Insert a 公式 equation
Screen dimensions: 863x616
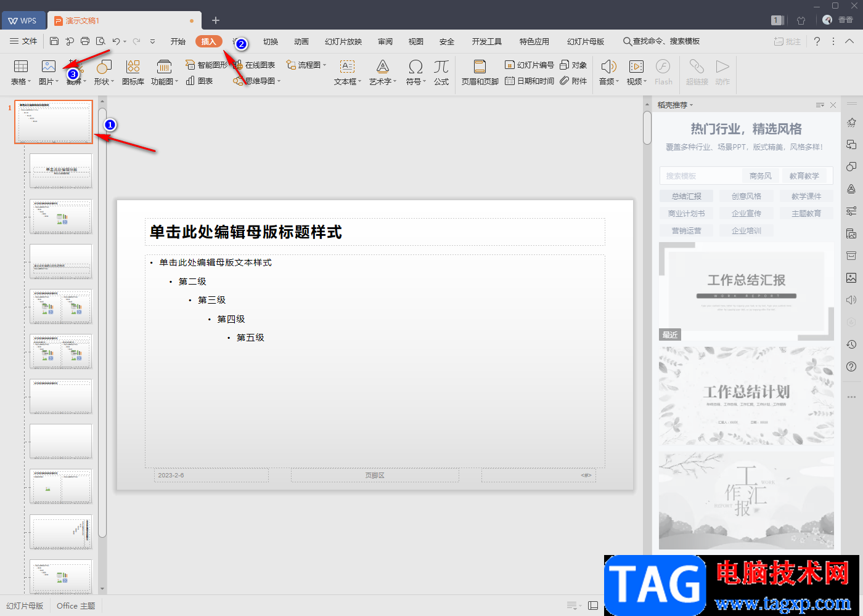point(441,72)
